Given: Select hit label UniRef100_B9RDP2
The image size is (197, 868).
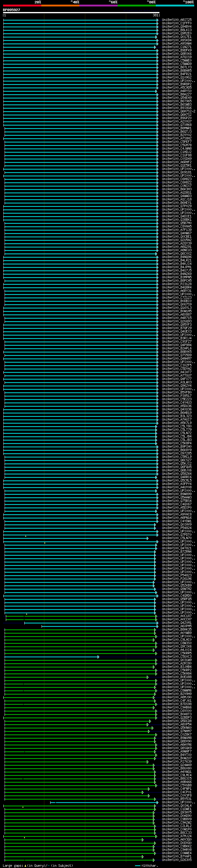Looking at the screenshot, I should 176,84.
